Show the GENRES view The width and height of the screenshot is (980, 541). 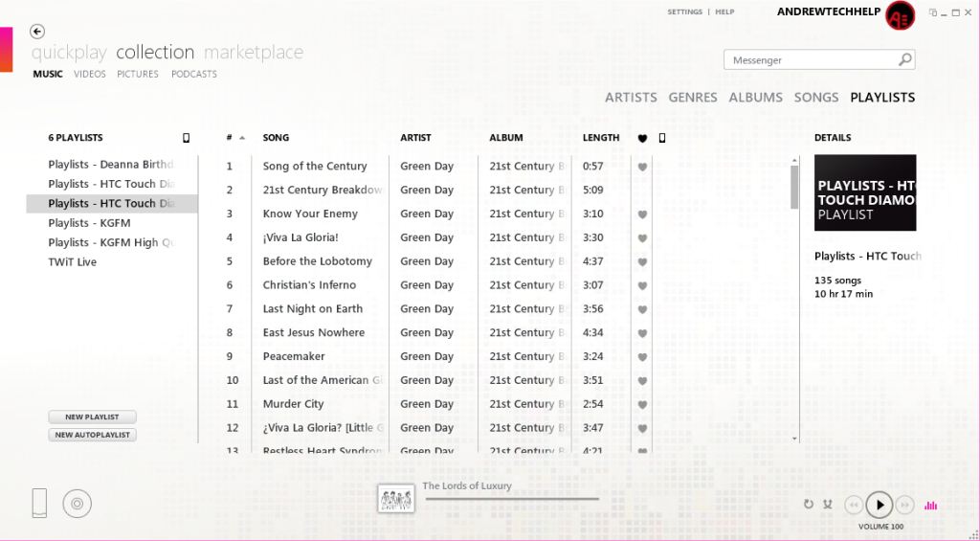coord(693,98)
